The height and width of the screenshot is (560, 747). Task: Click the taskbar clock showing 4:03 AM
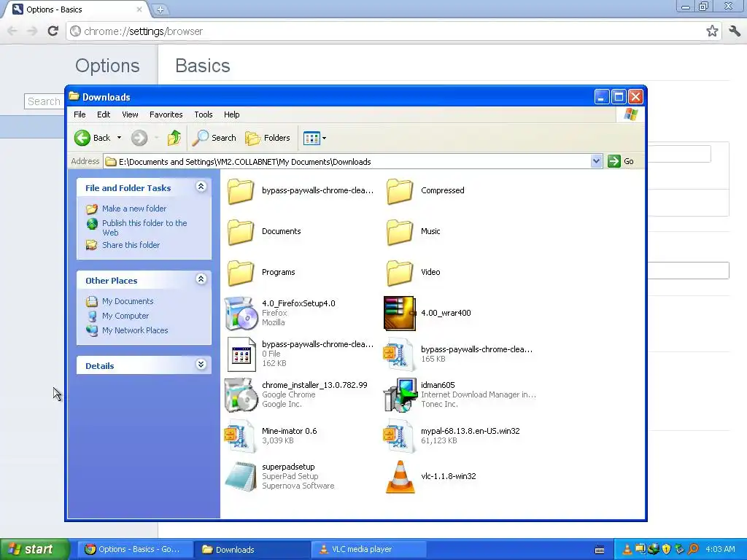click(720, 550)
